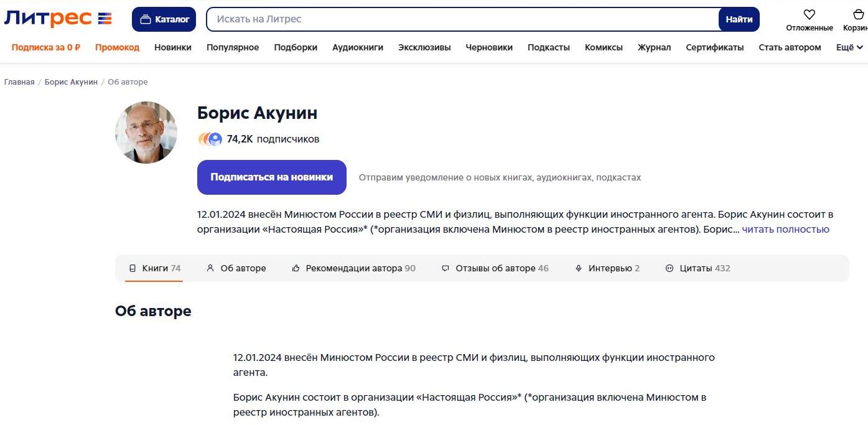Click the Литрес logo
This screenshot has height=425, width=868.
[x=58, y=19]
